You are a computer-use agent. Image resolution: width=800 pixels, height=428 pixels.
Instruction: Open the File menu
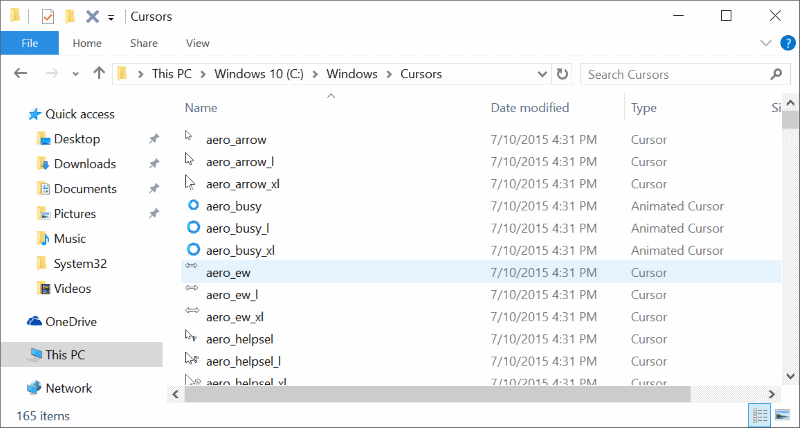point(30,43)
